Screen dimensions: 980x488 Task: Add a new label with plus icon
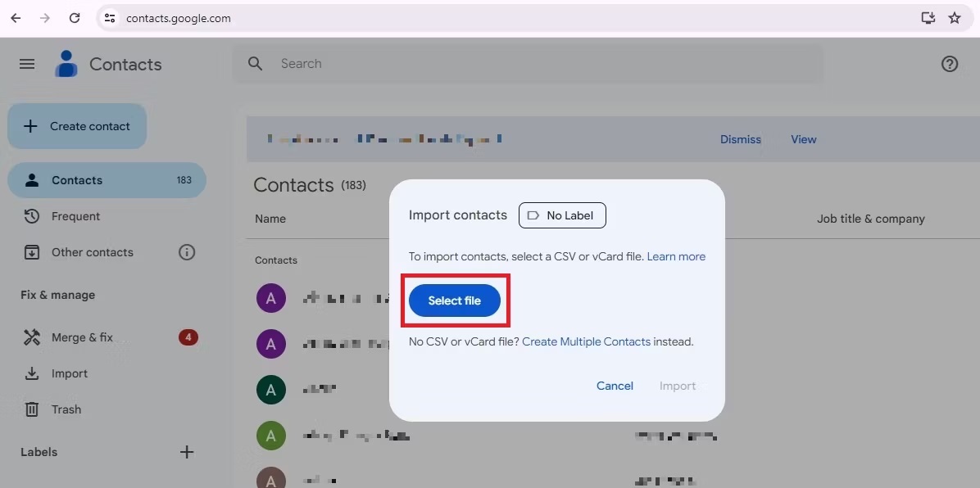[187, 452]
